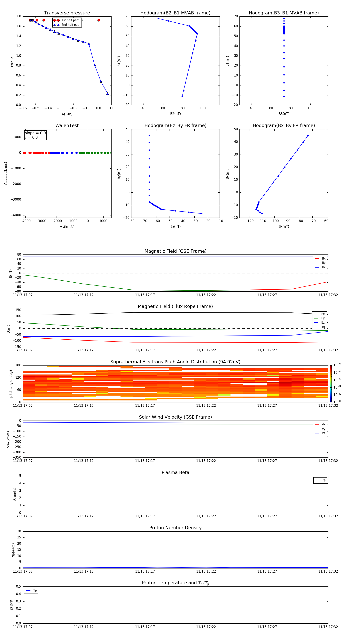Screen dimensions: 351x644
Task: Click '11/13 17:17' tick under Plasma Beta plot
Action: [145, 516]
